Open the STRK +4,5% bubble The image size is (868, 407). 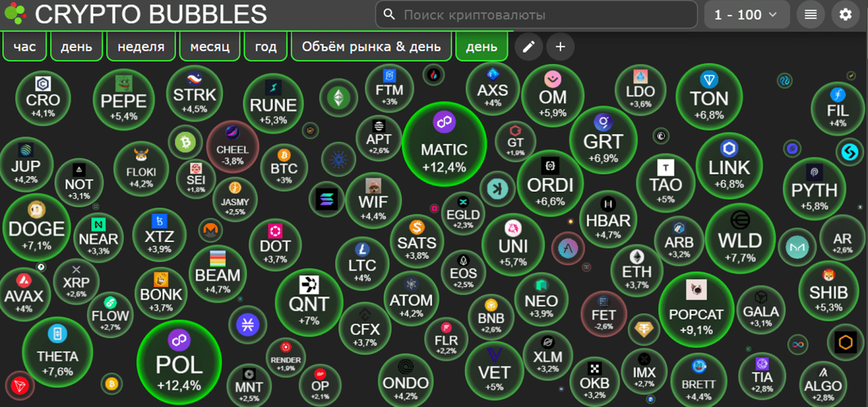click(x=194, y=93)
